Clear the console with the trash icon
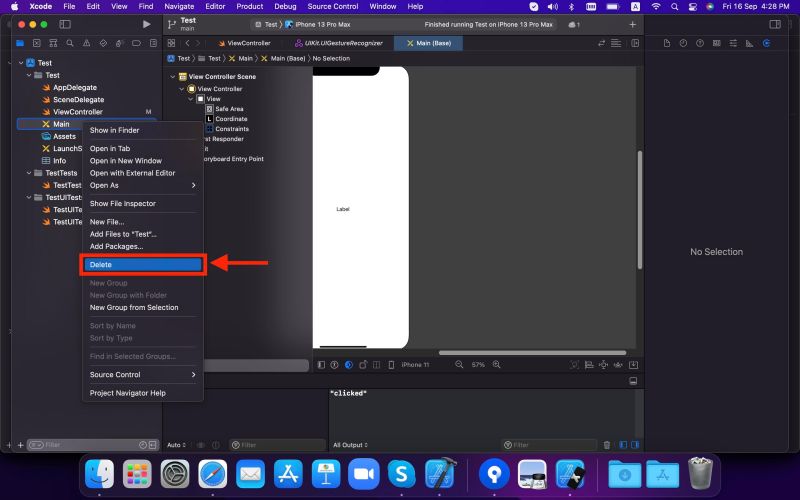 click(607, 445)
